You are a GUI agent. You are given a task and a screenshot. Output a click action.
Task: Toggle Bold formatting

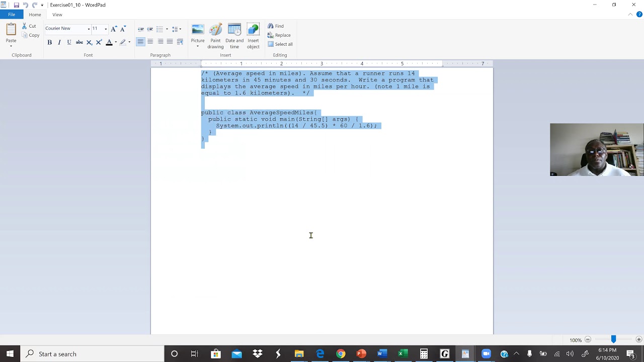pos(49,42)
